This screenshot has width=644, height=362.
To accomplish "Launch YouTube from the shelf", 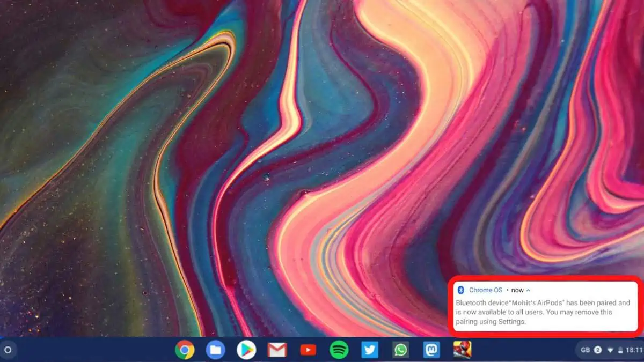I will 308,350.
